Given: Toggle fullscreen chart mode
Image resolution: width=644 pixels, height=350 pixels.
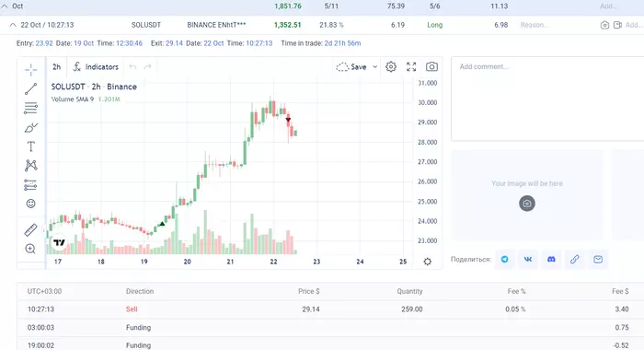Looking at the screenshot, I should (x=411, y=66).
